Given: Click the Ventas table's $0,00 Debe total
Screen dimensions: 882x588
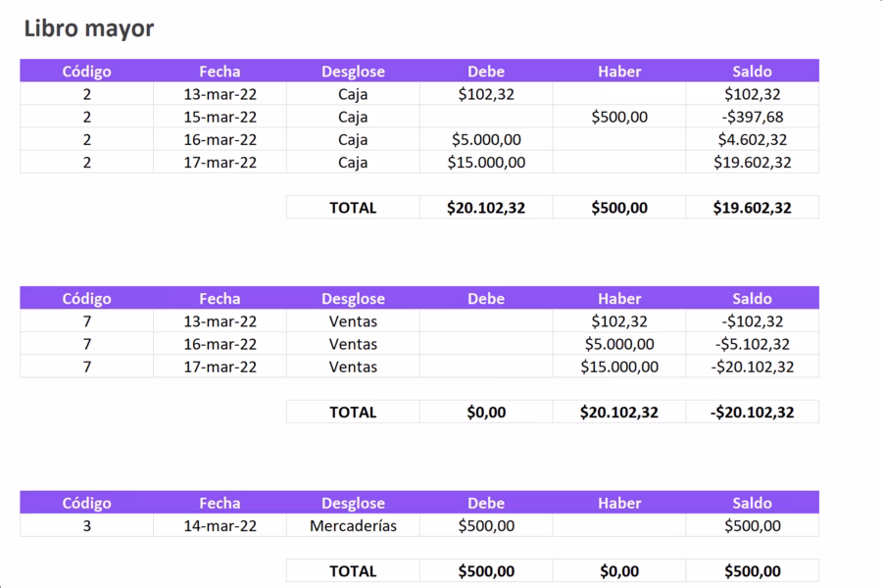Looking at the screenshot, I should [486, 413].
